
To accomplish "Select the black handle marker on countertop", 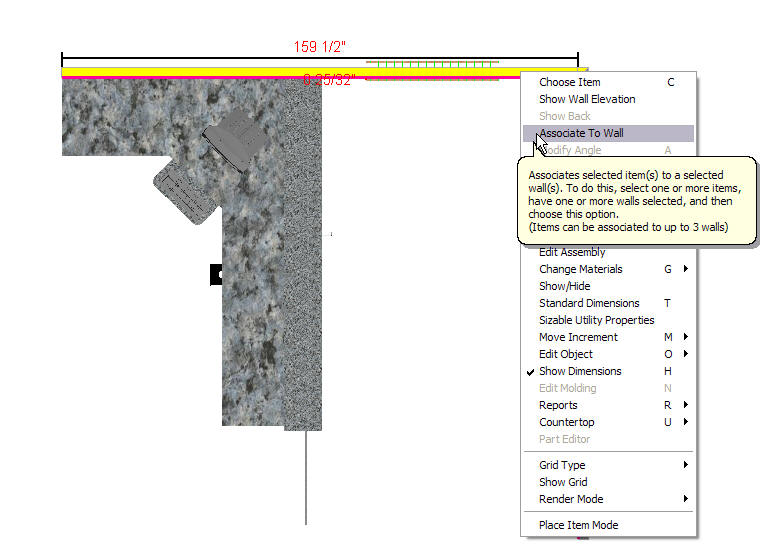I will (216, 275).
